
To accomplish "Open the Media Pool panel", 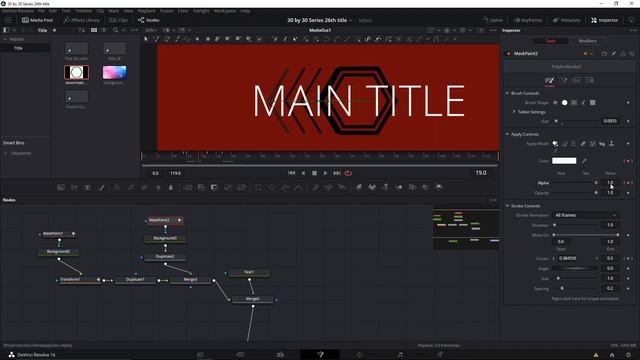I will pos(37,20).
